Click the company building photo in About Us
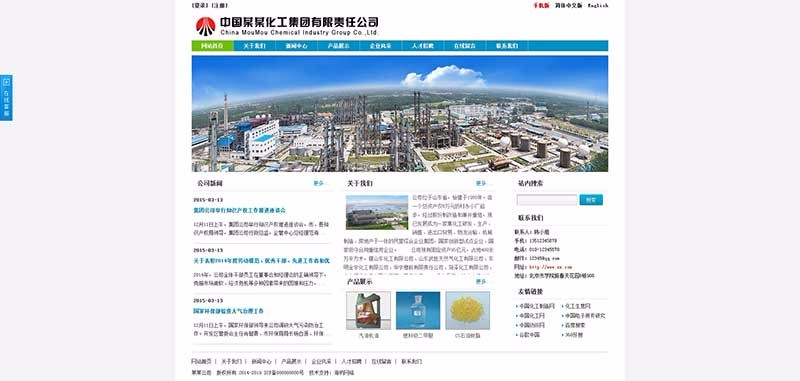Viewport: 800px width, 381px height. (377, 212)
